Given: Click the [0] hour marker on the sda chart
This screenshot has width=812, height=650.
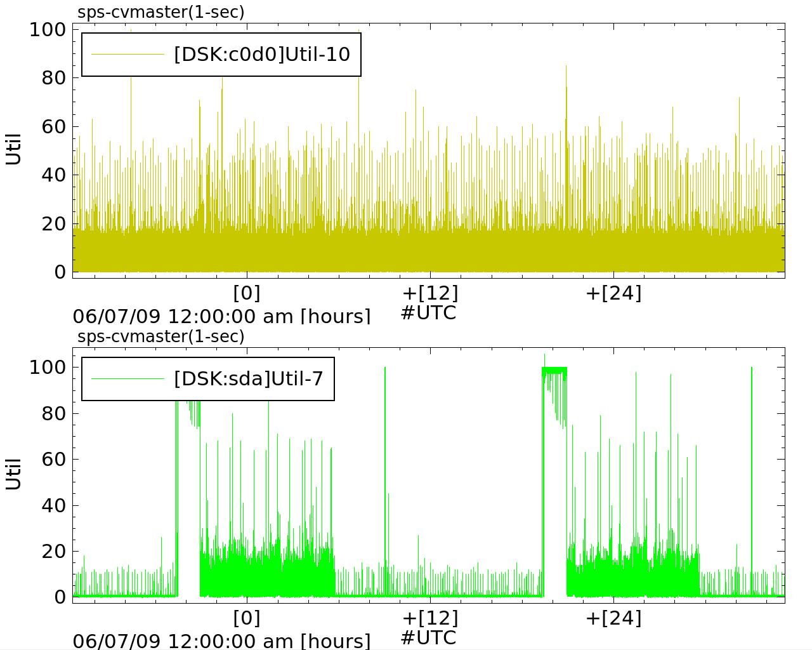Looking at the screenshot, I should (x=247, y=618).
